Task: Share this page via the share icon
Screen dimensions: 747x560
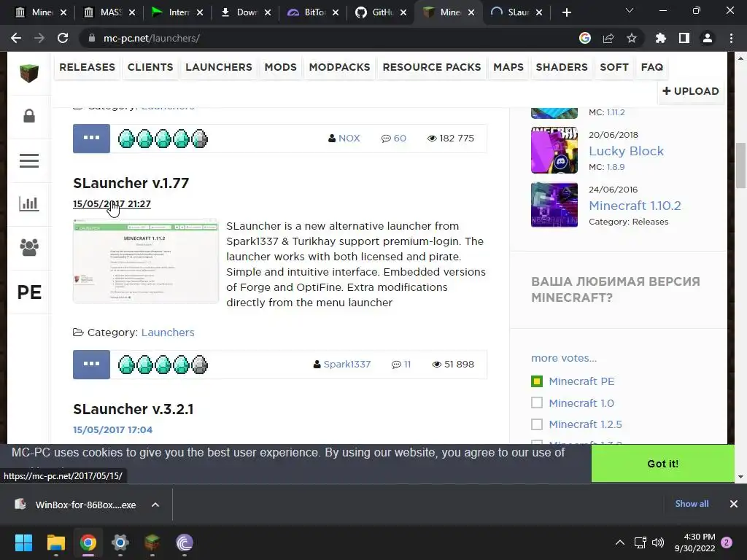Action: coord(608,38)
